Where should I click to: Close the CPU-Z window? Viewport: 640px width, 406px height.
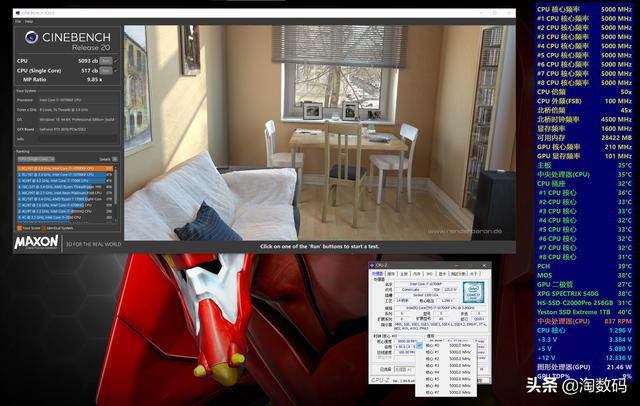coord(484,266)
